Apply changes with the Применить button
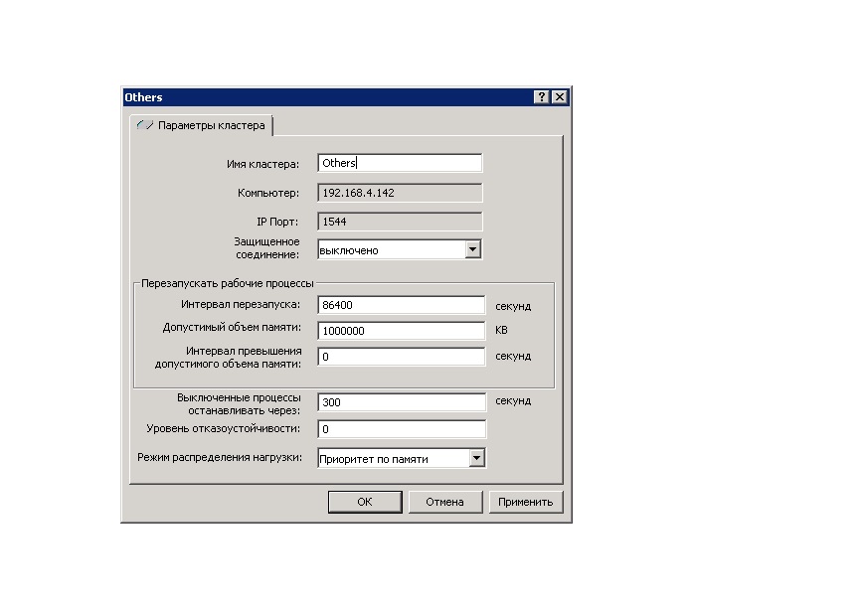Image resolution: width=868 pixels, height=610 pixels. (526, 502)
